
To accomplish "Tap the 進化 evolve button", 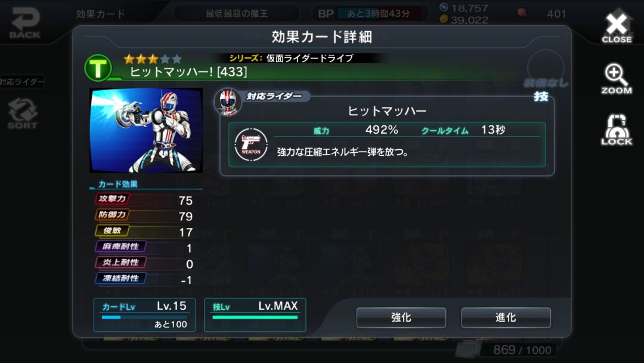I will [506, 318].
